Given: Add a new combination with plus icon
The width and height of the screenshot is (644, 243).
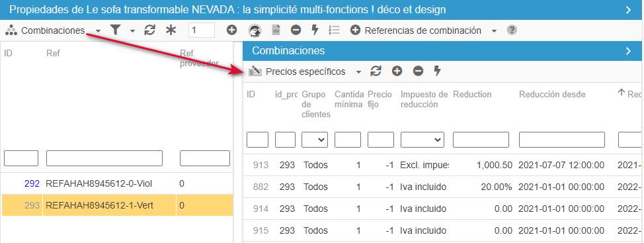Looking at the screenshot, I should click(x=231, y=30).
